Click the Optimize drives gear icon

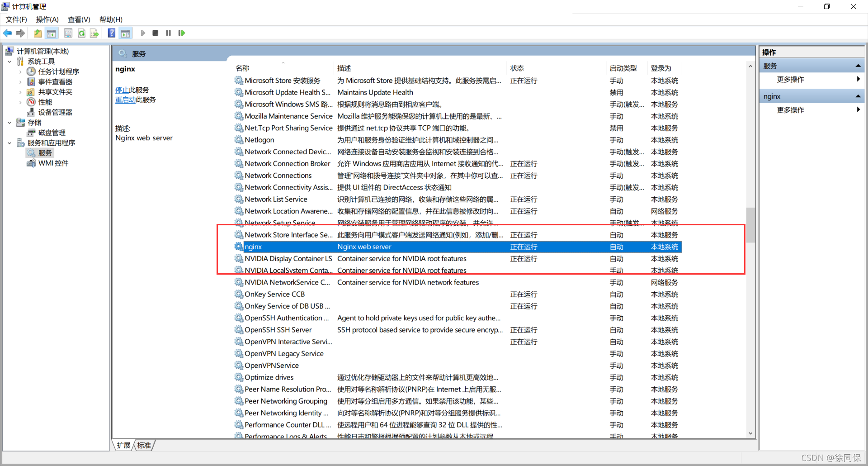click(x=239, y=377)
